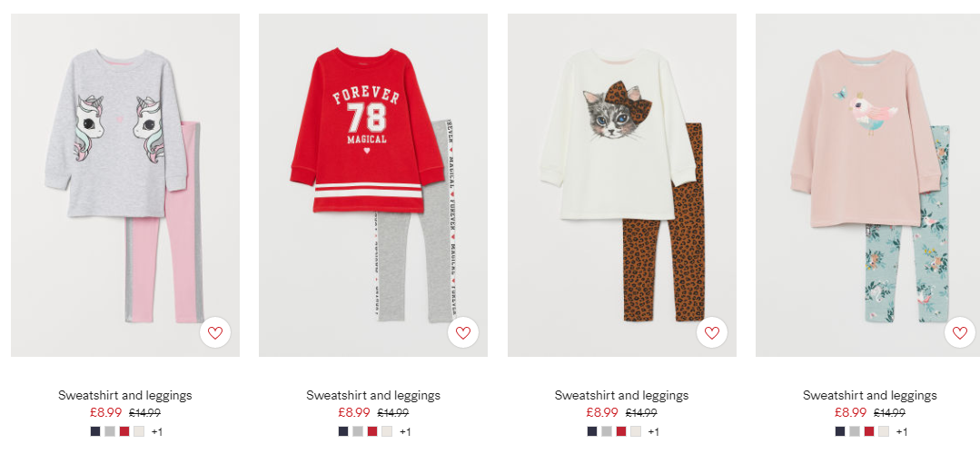This screenshot has width=980, height=464.
Task: Expand +1 colours under cat sweatshirt set
Action: [654, 431]
